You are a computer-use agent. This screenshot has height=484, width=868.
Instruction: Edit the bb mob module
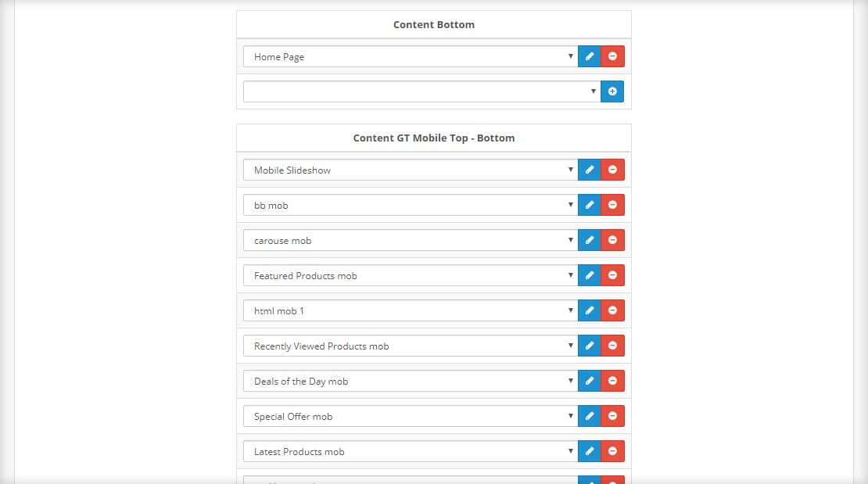[590, 205]
